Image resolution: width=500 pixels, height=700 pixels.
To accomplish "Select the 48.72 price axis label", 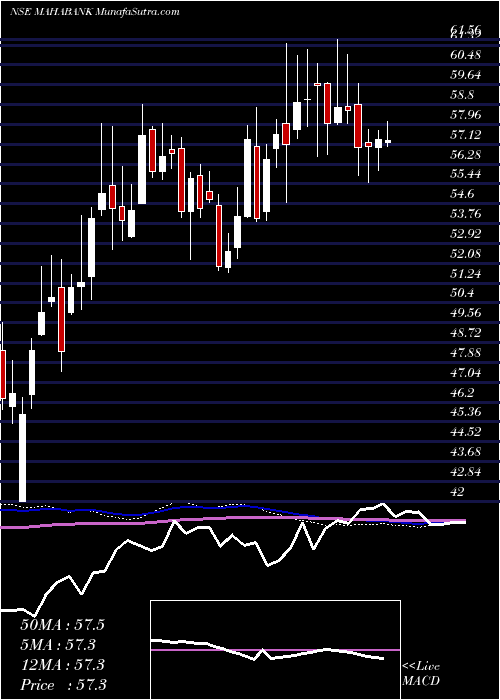I will point(466,333).
